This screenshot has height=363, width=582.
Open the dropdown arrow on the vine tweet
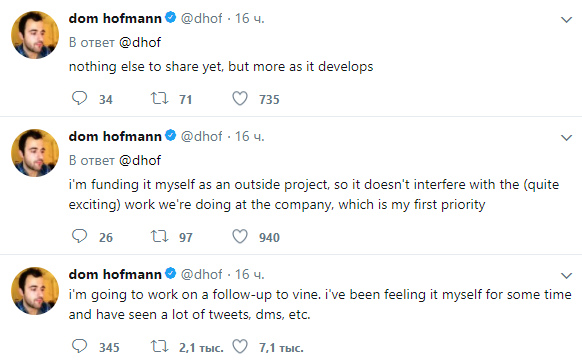click(566, 275)
